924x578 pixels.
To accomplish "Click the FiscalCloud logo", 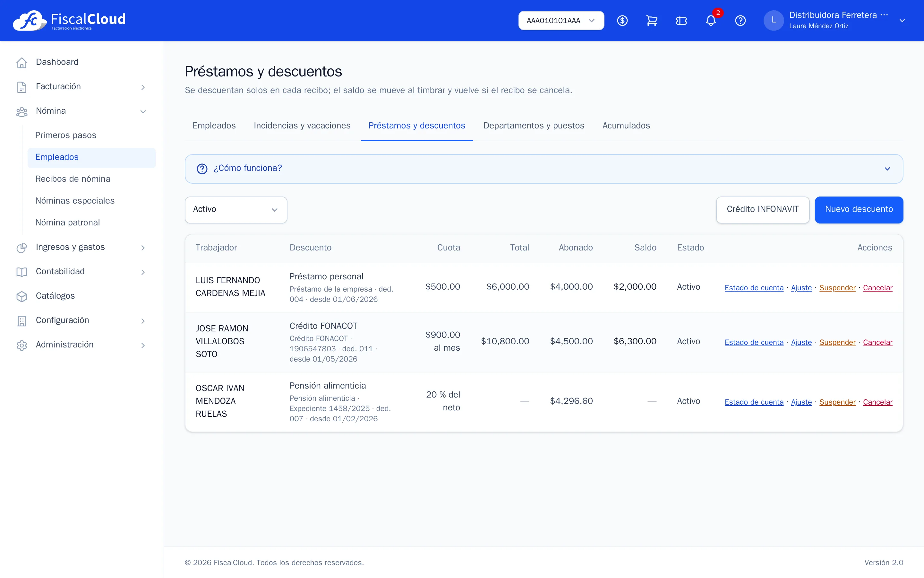I will pos(69,20).
